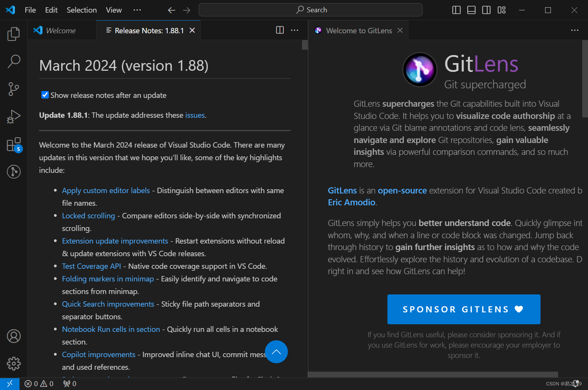Open the Manage gear icon
The height and width of the screenshot is (390, 588).
(x=13, y=364)
